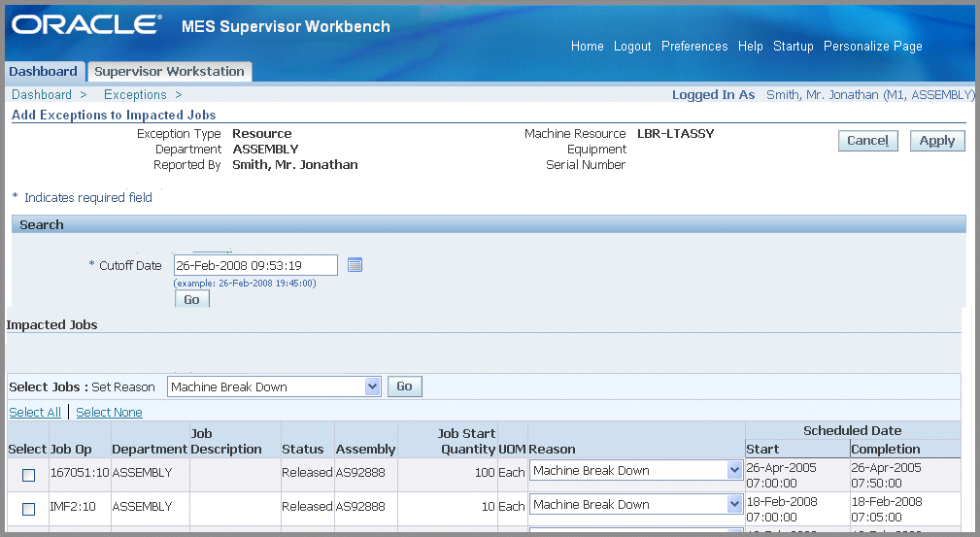
Task: Click the Select None link
Action: point(109,412)
